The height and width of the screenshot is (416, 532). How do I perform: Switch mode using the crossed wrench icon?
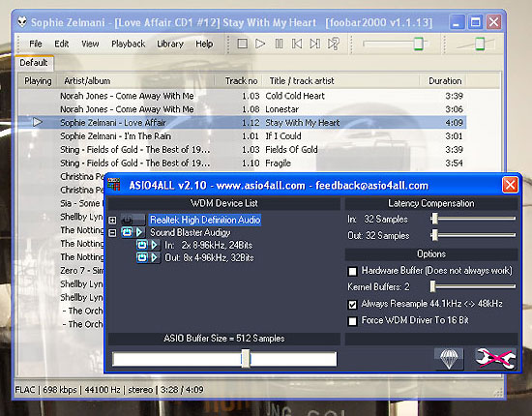point(495,359)
